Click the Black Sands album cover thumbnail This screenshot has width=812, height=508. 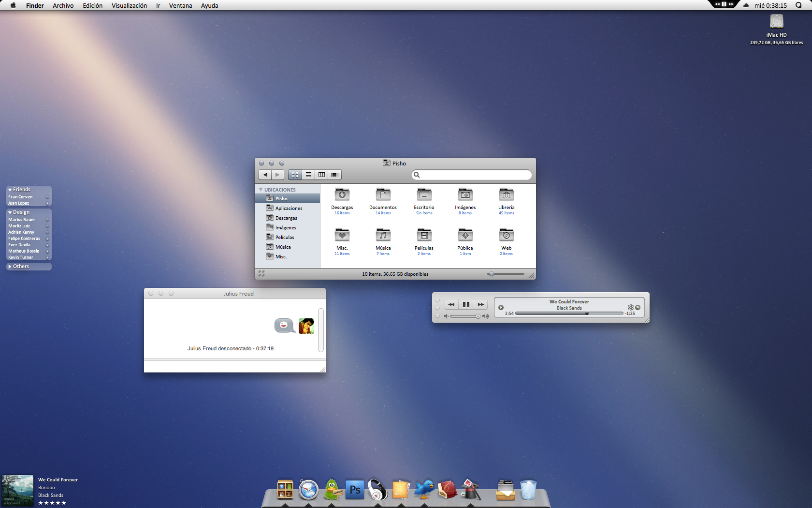17,491
